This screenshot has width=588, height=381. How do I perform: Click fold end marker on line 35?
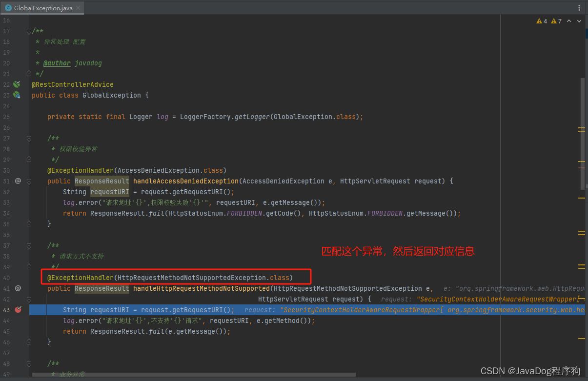coord(29,224)
